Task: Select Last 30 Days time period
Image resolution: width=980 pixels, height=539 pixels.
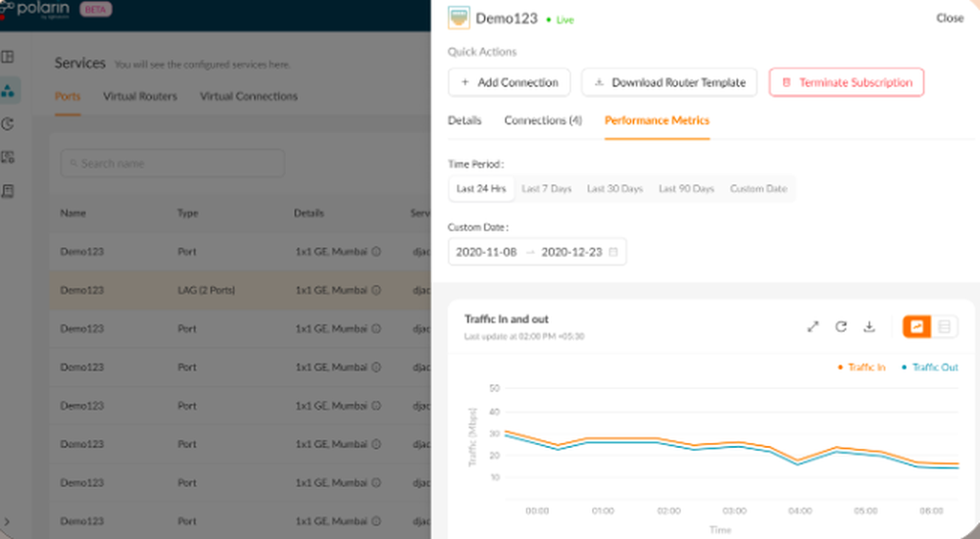Action: coord(614,189)
